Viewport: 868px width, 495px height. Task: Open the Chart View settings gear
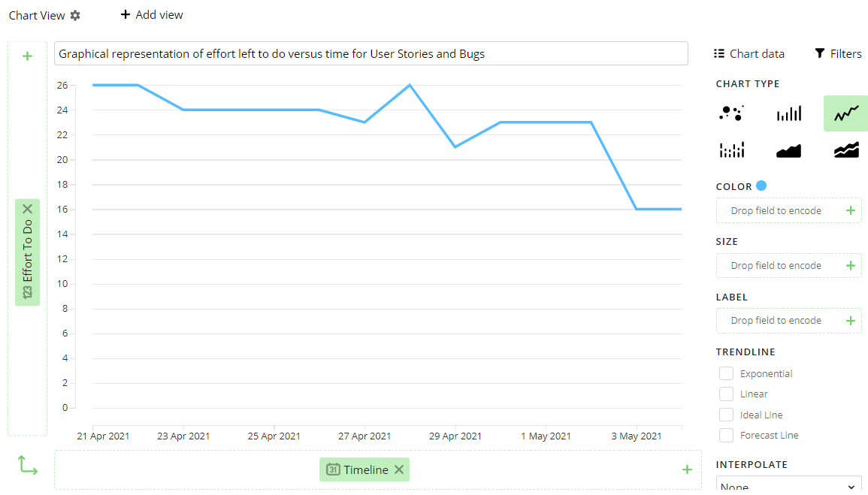tap(74, 14)
